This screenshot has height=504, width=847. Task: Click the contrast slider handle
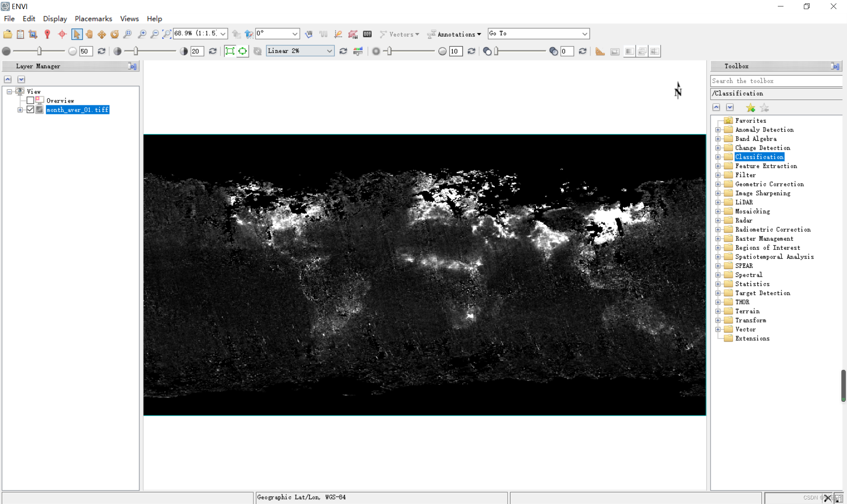[136, 51]
